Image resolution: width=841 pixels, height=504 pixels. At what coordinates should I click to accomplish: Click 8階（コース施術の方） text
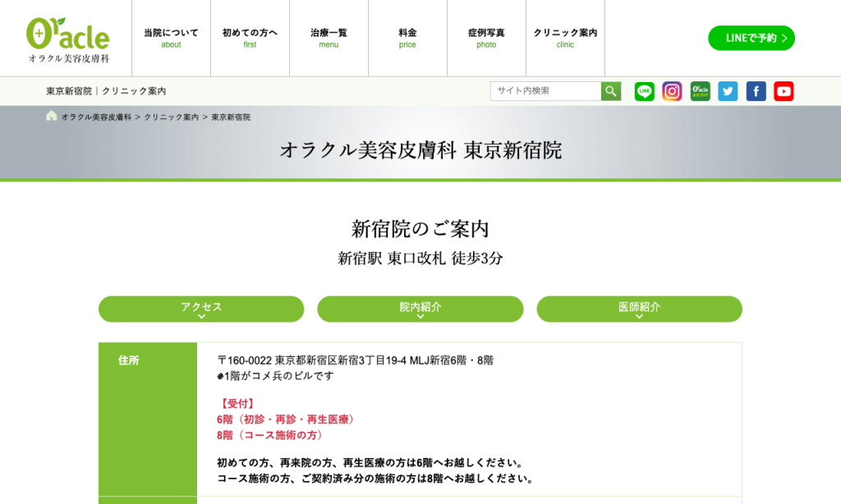point(272,435)
